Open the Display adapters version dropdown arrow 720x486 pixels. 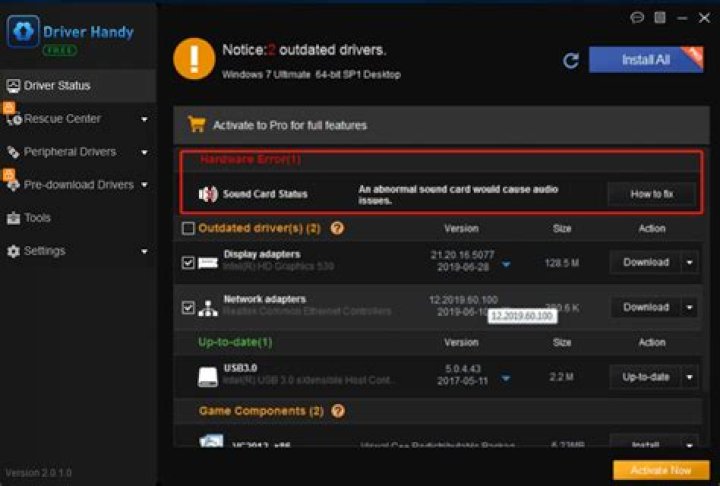(x=506, y=265)
